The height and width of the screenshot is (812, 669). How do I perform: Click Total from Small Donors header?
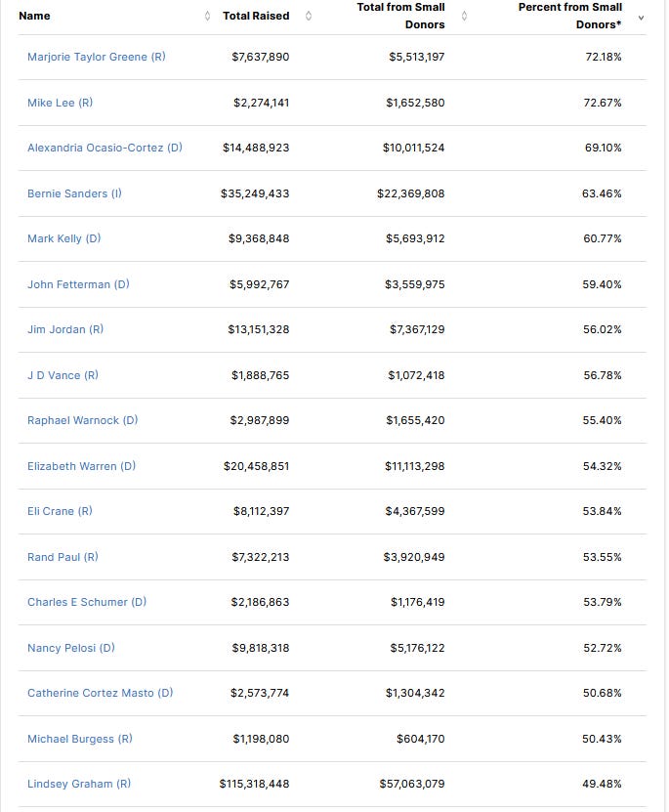[x=401, y=16]
